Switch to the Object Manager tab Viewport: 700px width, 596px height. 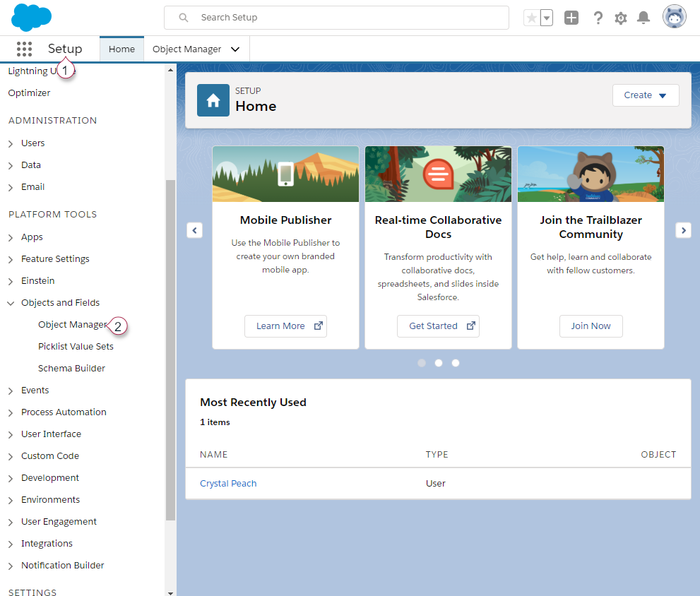point(186,49)
